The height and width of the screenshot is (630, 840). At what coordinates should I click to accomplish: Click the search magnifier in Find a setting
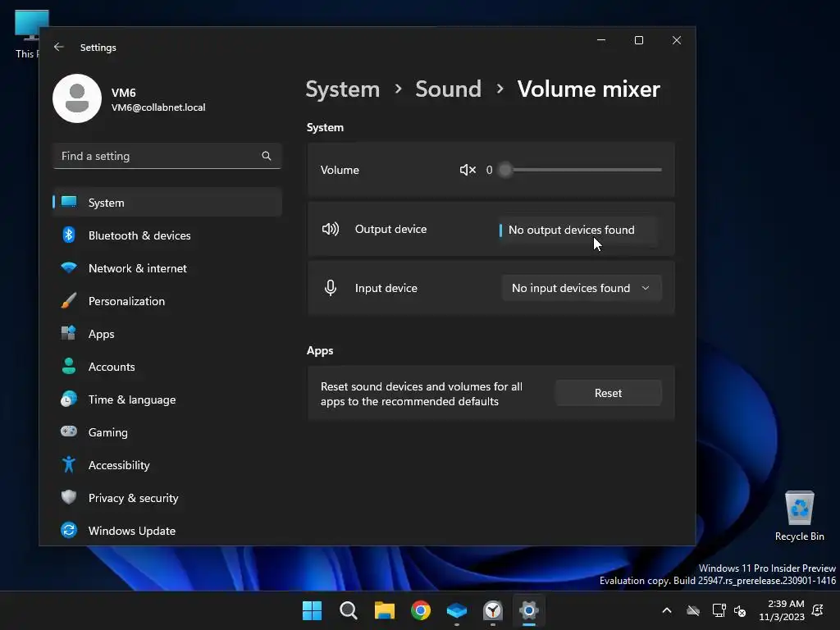(x=267, y=156)
